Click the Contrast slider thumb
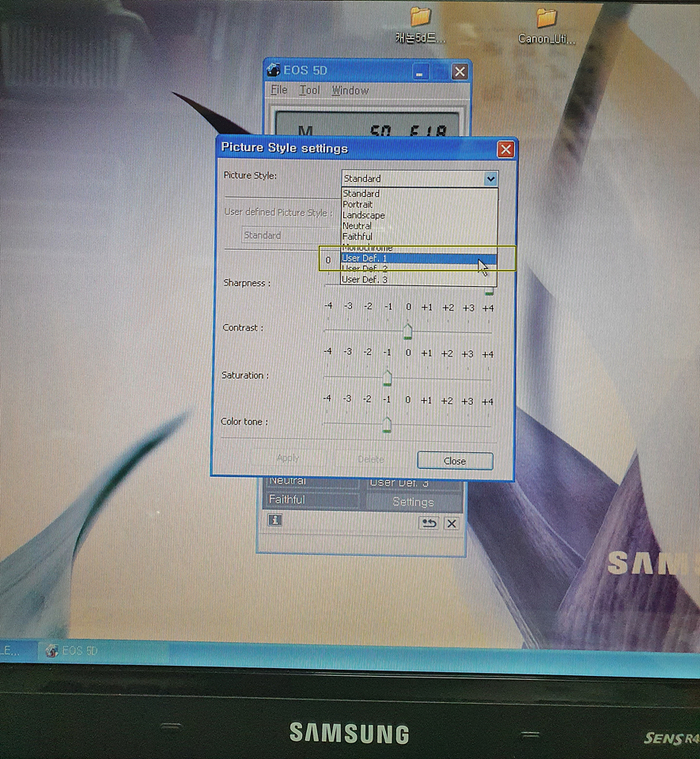This screenshot has width=700, height=759. 407,331
